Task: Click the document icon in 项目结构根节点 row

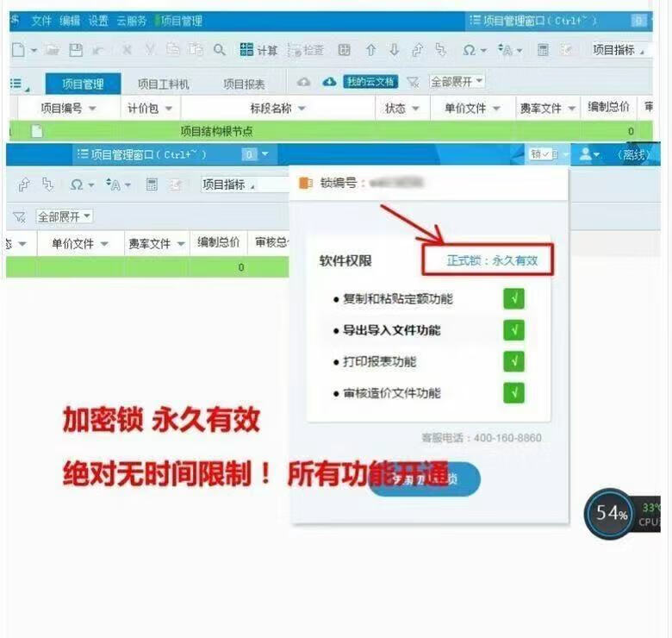Action: (x=37, y=131)
